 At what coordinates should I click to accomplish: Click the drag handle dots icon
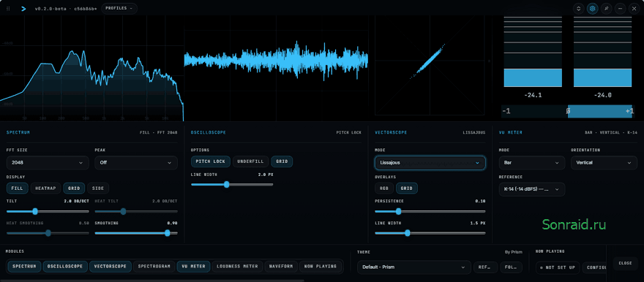click(x=8, y=9)
